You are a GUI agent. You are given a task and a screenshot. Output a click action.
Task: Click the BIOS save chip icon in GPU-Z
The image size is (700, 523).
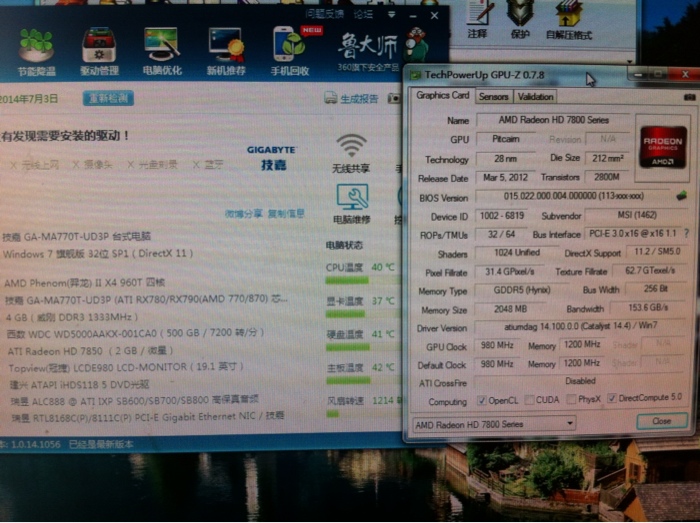point(681,195)
